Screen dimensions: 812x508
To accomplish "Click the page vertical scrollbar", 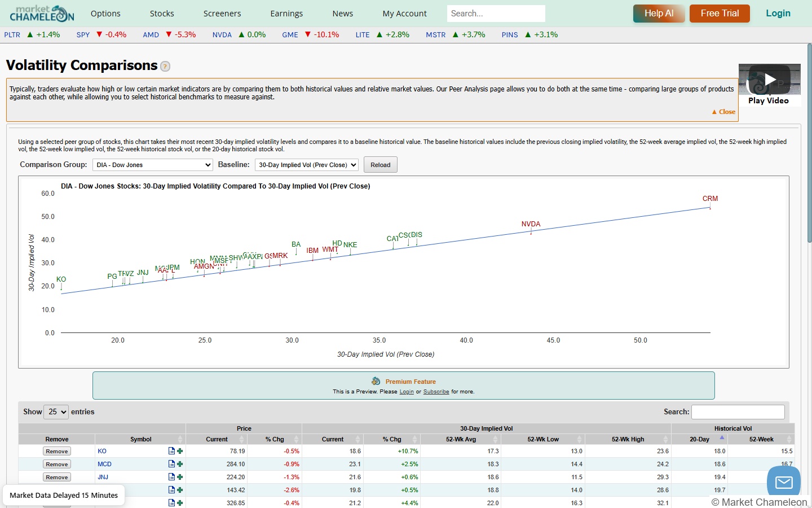I will [809, 144].
